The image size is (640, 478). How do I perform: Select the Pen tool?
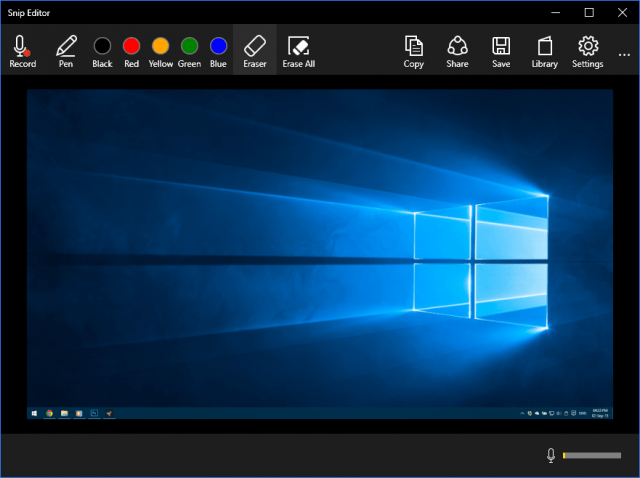click(x=66, y=51)
